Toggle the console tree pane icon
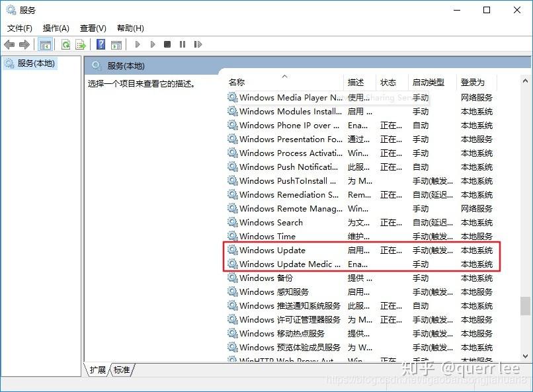The width and height of the screenshot is (533, 392). [x=45, y=44]
